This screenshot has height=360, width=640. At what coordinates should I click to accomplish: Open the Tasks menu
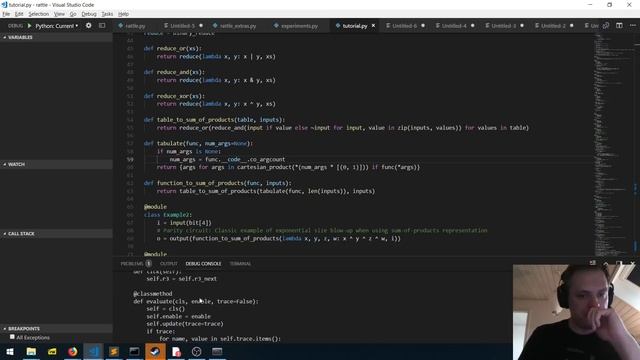coord(107,14)
